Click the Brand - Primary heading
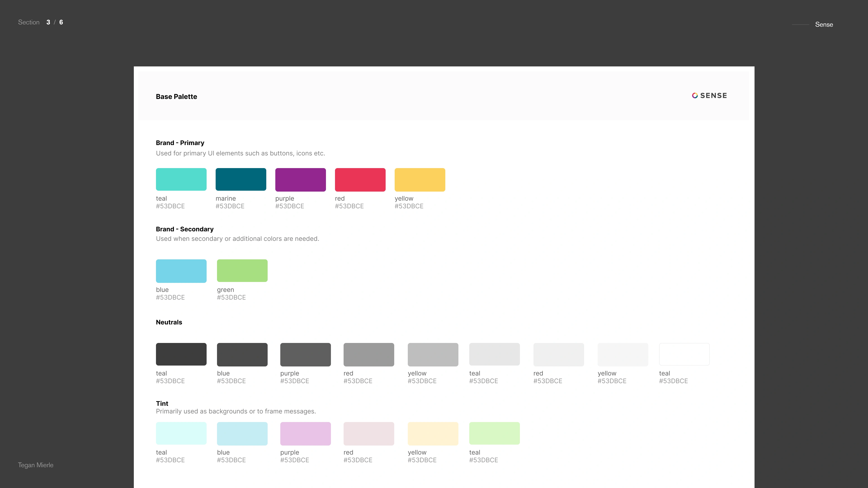 click(x=180, y=143)
